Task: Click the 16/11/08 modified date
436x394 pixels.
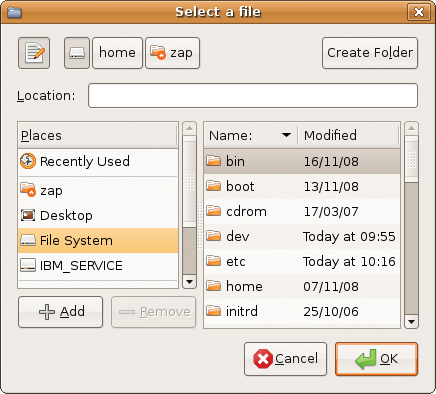Action: tap(331, 162)
